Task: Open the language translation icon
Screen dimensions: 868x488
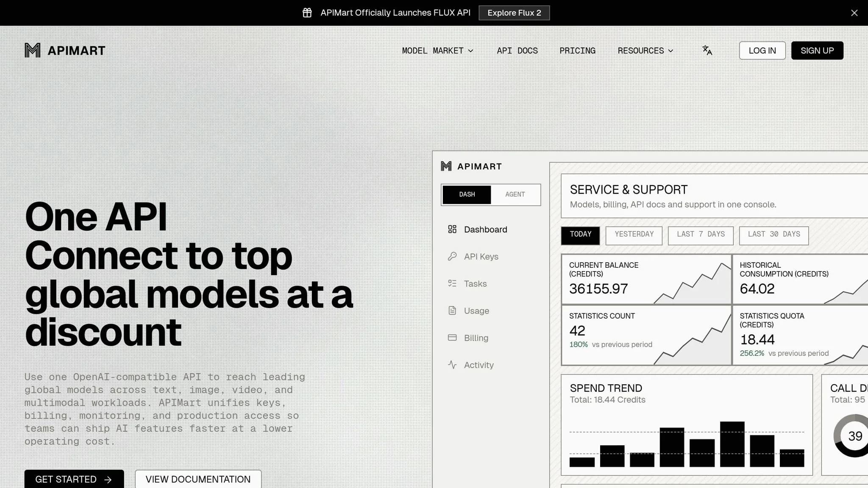Action: click(x=707, y=50)
